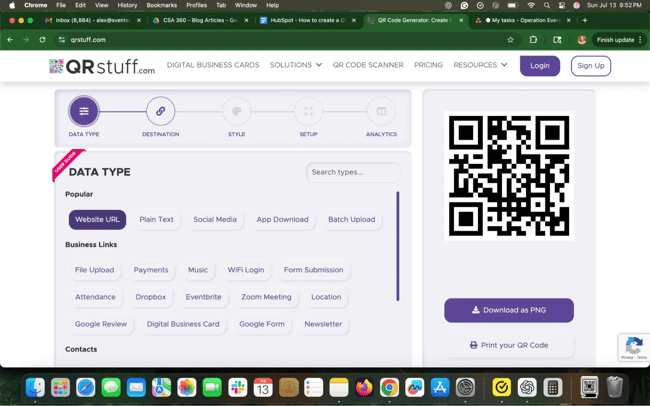Select the Payments data type
This screenshot has width=650, height=406.
point(151,270)
